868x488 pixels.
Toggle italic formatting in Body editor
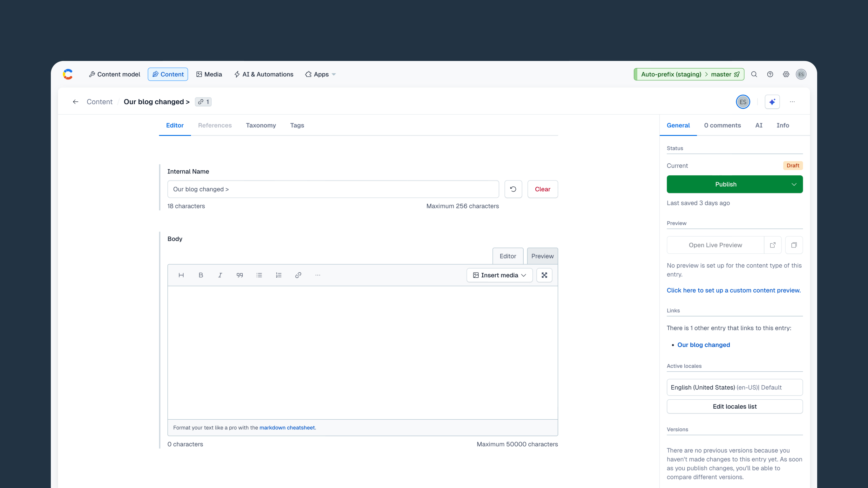(x=220, y=275)
